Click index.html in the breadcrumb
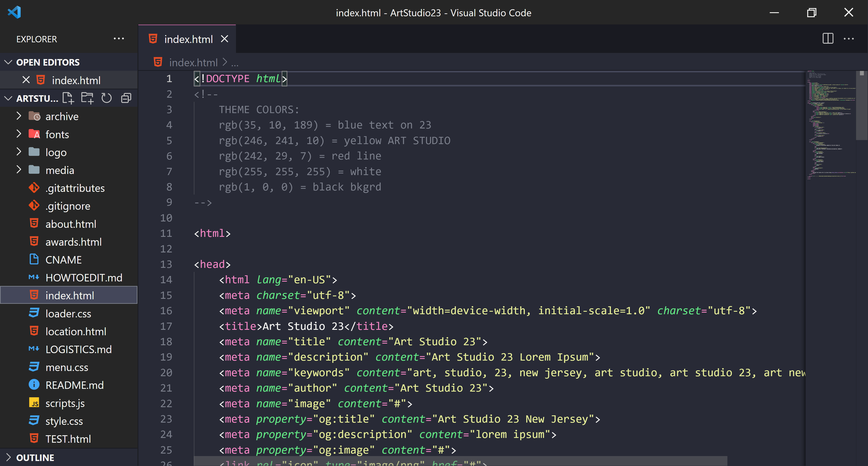 coord(193,62)
